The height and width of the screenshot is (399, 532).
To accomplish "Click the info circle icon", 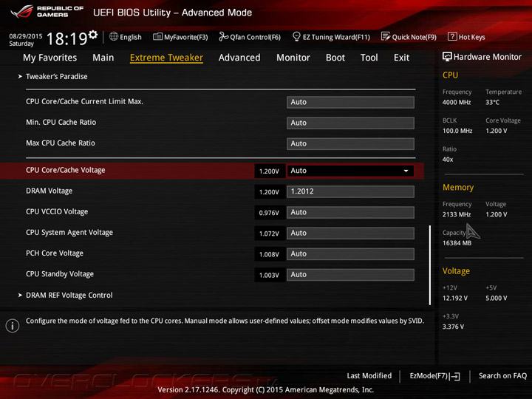I will [x=13, y=326].
